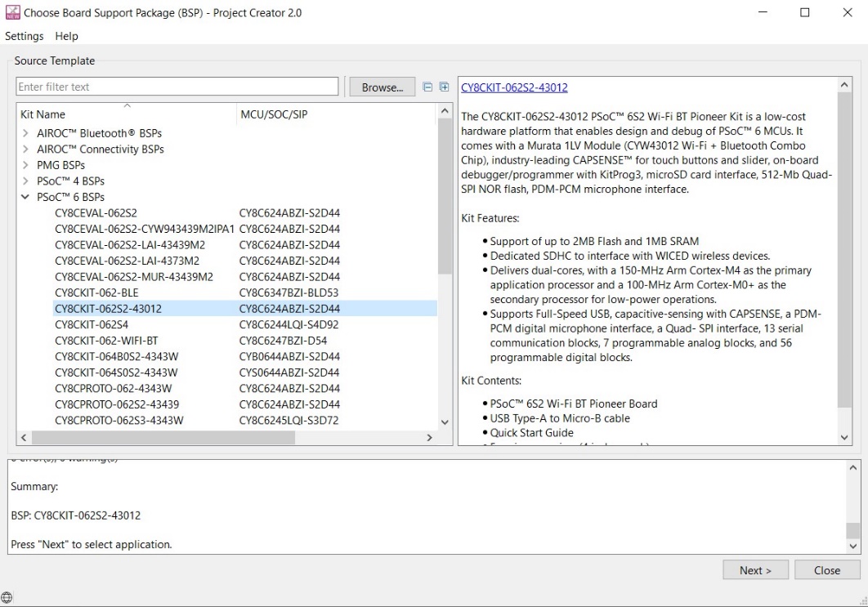Click CYS0644ABZI-S2D44 MCU cell
The image size is (868, 607).
click(x=289, y=373)
